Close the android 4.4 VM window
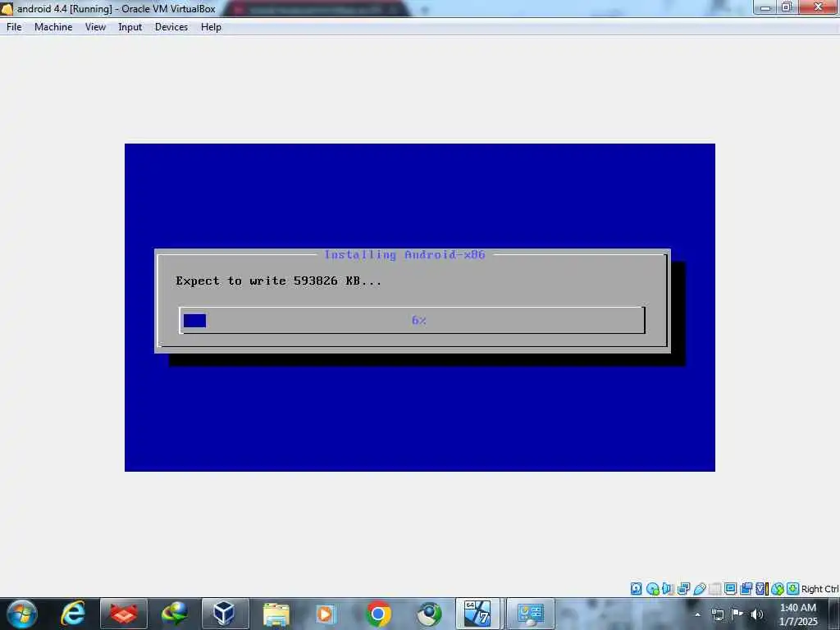Viewport: 840px width, 630px height. coord(818,7)
